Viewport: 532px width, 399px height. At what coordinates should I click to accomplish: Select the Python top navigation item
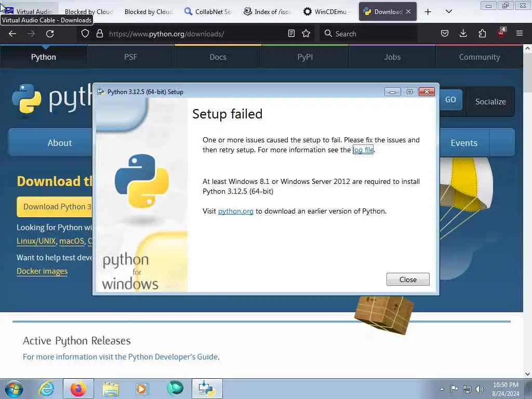(x=44, y=57)
